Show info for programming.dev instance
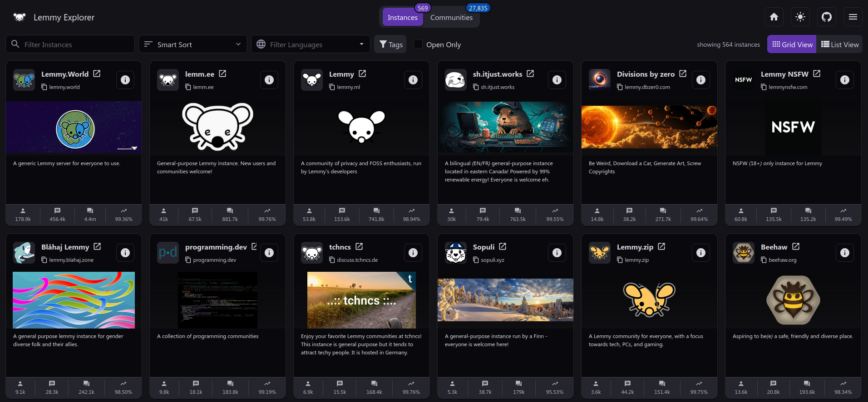Screen dimensions: 868x402 [x=269, y=253]
